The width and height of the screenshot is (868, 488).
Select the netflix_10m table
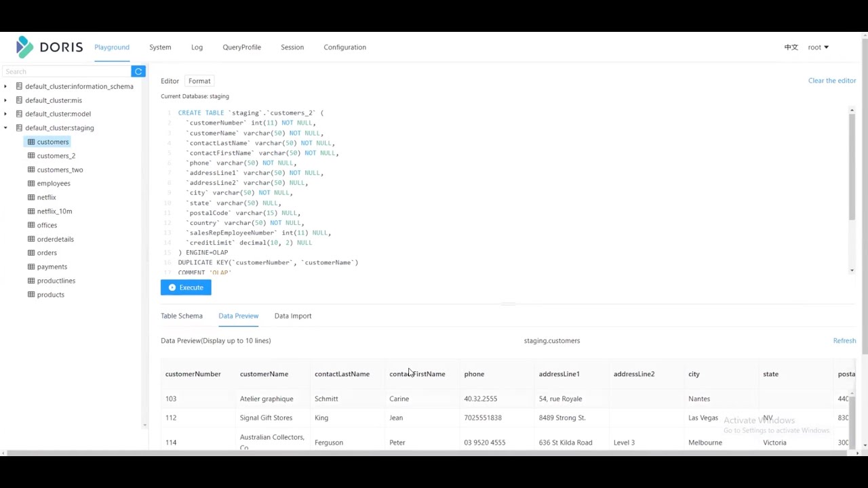point(54,211)
